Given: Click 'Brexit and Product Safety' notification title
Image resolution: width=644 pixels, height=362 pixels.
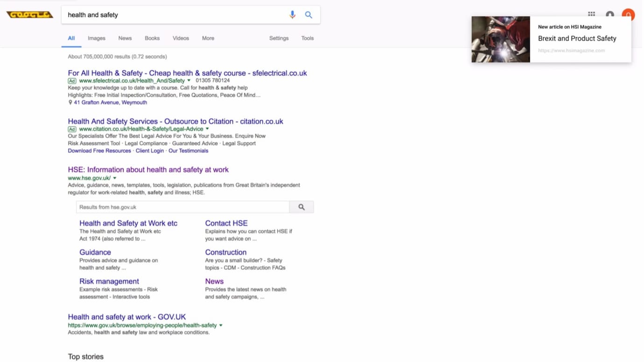Looking at the screenshot, I should click(x=577, y=39).
